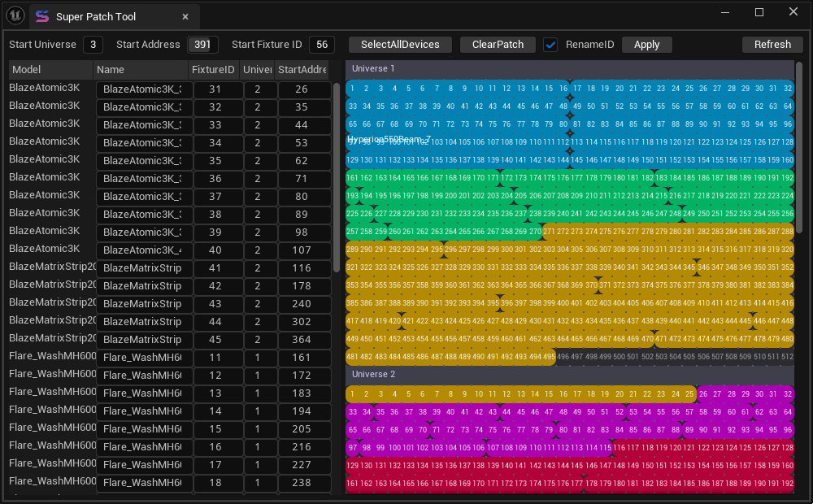Click channel 512 in Universe 1 grid
This screenshot has width=813, height=504.
pos(788,357)
